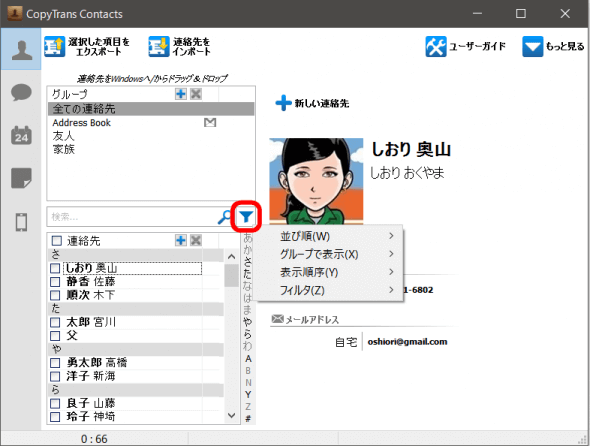Image resolution: width=590 pixels, height=446 pixels.
Task: Check the box for 洋子 新海
Action: (55, 376)
